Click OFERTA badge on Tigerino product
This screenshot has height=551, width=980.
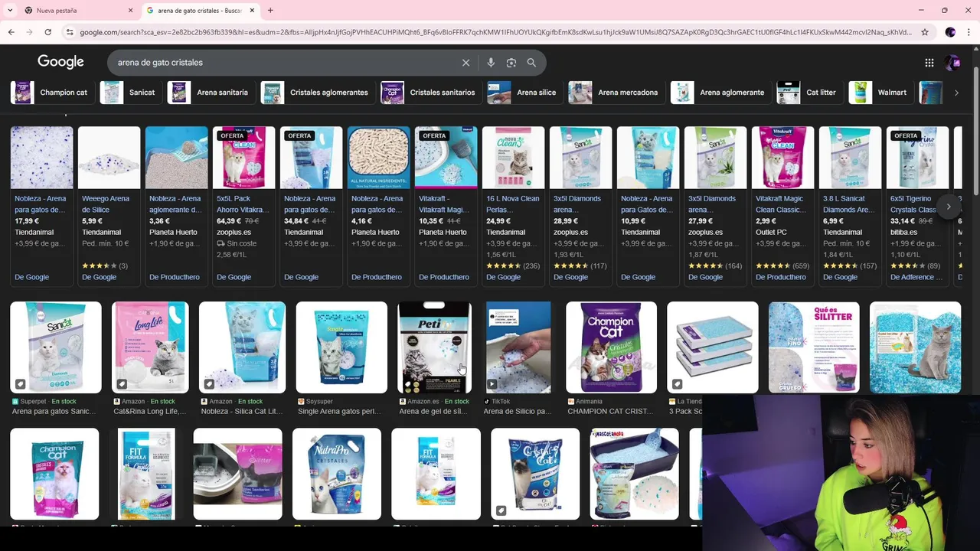pos(906,136)
